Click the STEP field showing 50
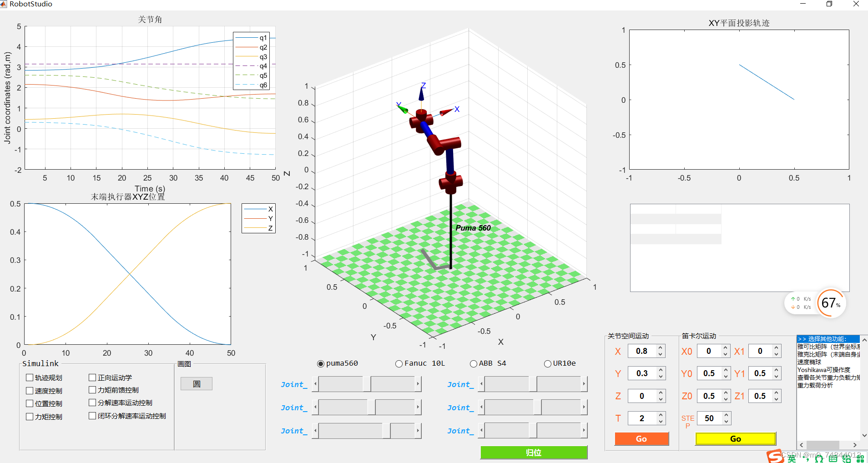 click(711, 418)
